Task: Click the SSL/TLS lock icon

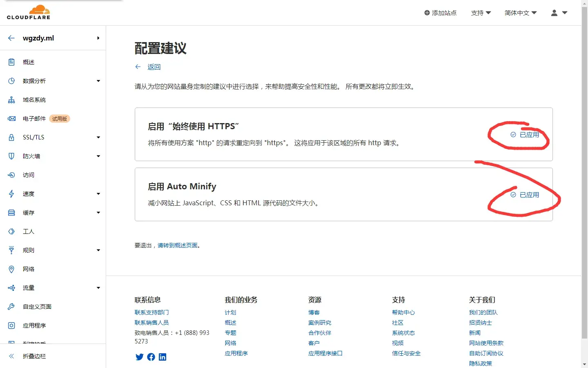Action: [11, 137]
